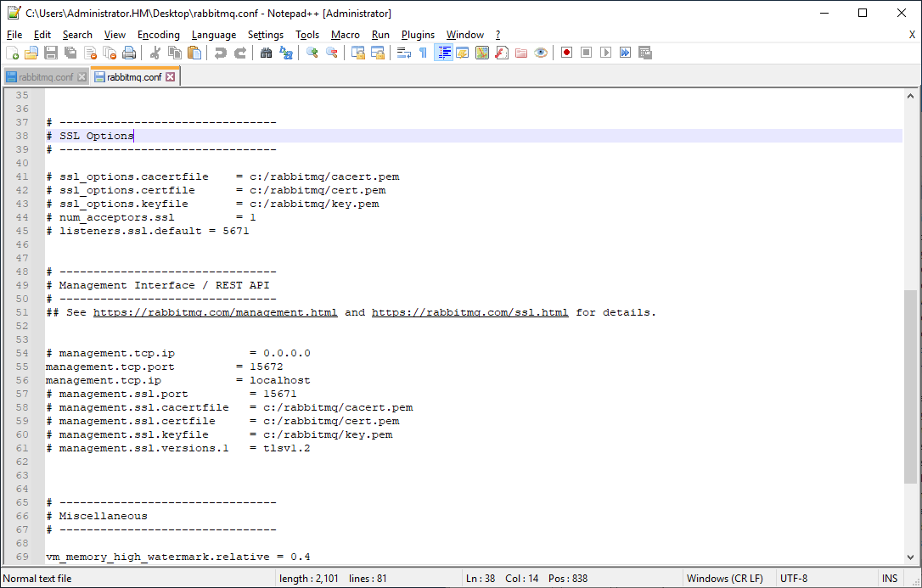Open the rabbitmq.com/management.html link
The height and width of the screenshot is (588, 922).
pyautogui.click(x=215, y=312)
